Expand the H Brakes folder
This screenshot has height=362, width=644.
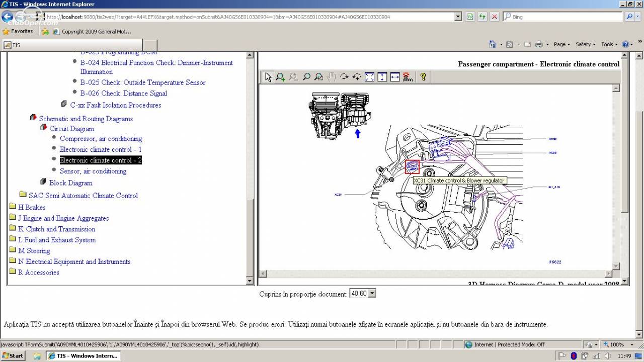(13, 207)
